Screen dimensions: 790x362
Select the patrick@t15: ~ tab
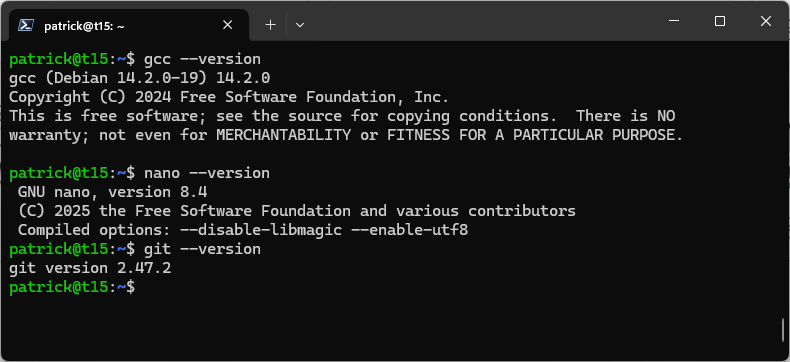(x=128, y=25)
